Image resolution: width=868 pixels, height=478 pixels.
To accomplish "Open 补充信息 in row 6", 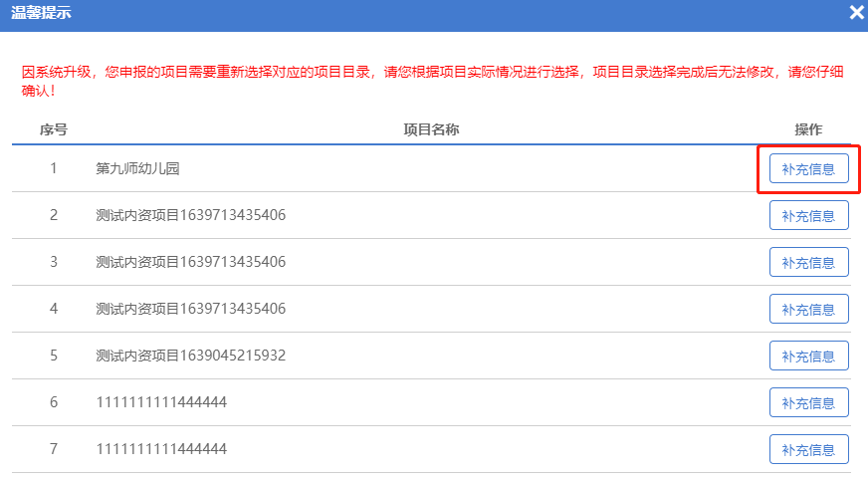I will [x=808, y=402].
